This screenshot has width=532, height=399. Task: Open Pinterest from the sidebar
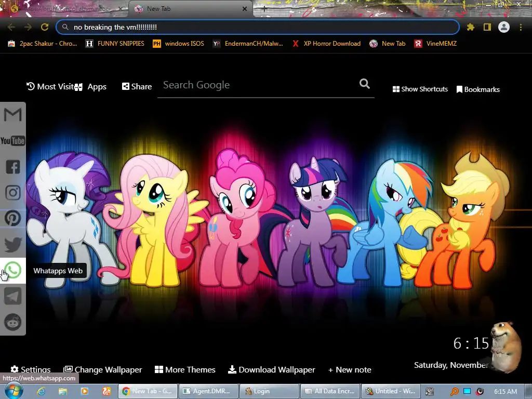pyautogui.click(x=13, y=219)
